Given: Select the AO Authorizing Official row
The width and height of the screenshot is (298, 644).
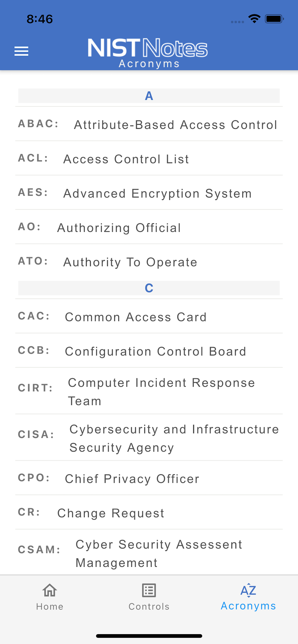Looking at the screenshot, I should (149, 227).
